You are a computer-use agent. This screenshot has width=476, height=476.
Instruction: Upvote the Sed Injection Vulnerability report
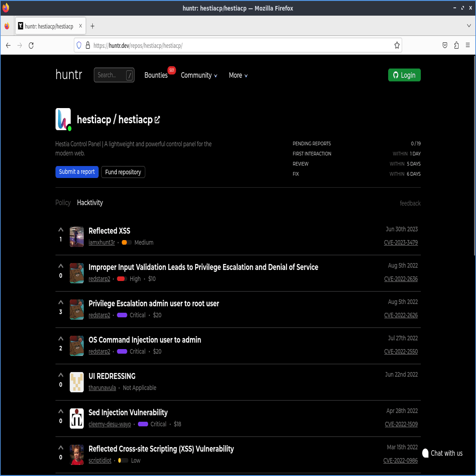tap(61, 411)
